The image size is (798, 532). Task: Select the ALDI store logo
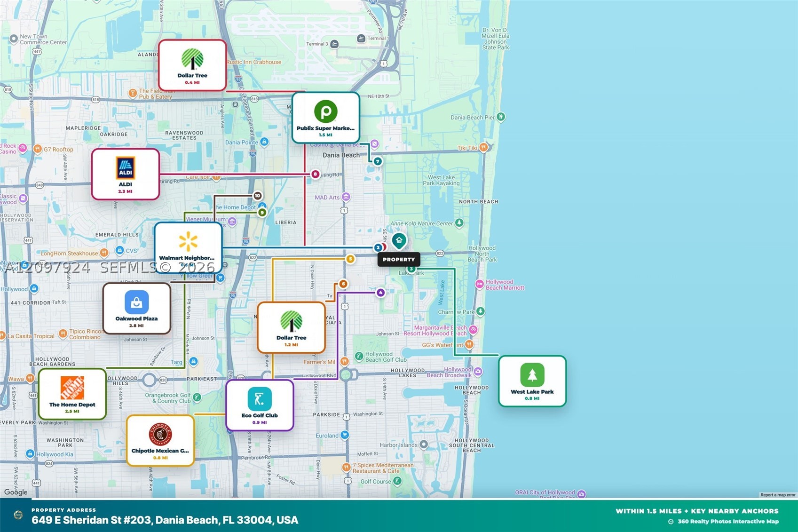point(126,168)
